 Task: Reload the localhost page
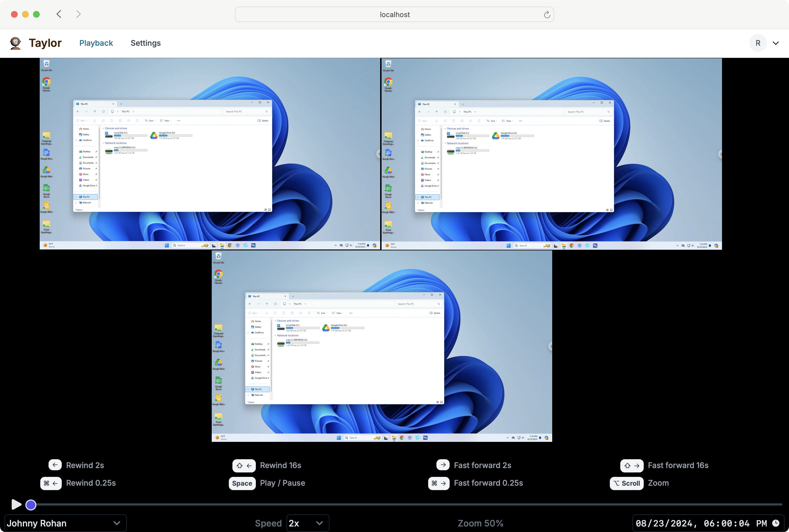547,15
